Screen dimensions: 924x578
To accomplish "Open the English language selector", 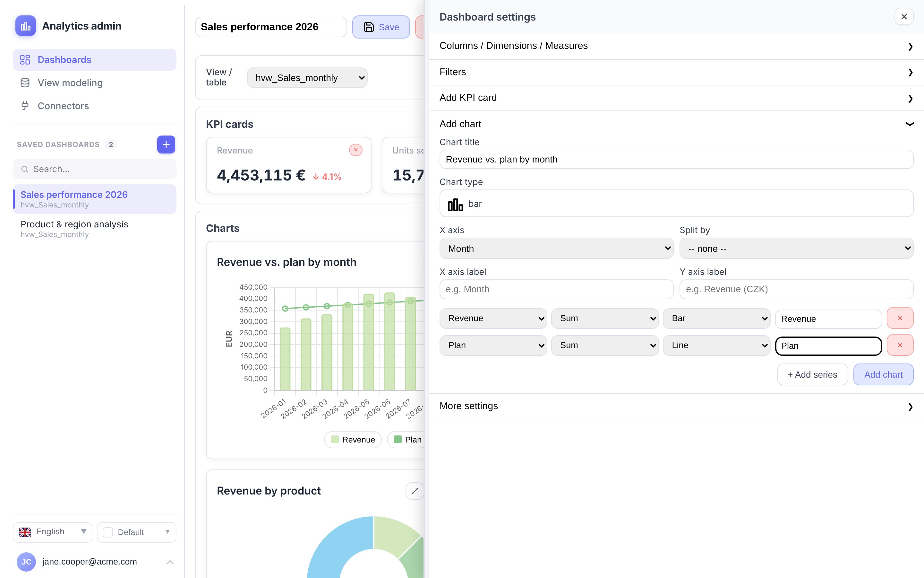I will [52, 532].
